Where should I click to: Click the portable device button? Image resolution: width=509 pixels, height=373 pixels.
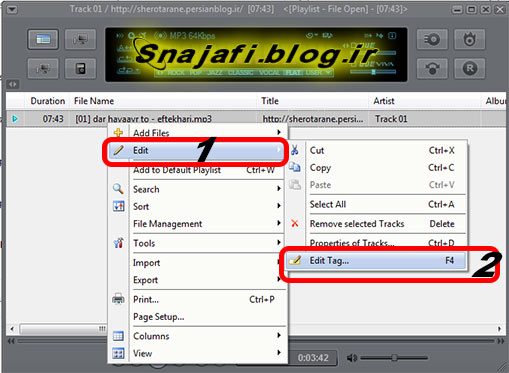point(80,68)
